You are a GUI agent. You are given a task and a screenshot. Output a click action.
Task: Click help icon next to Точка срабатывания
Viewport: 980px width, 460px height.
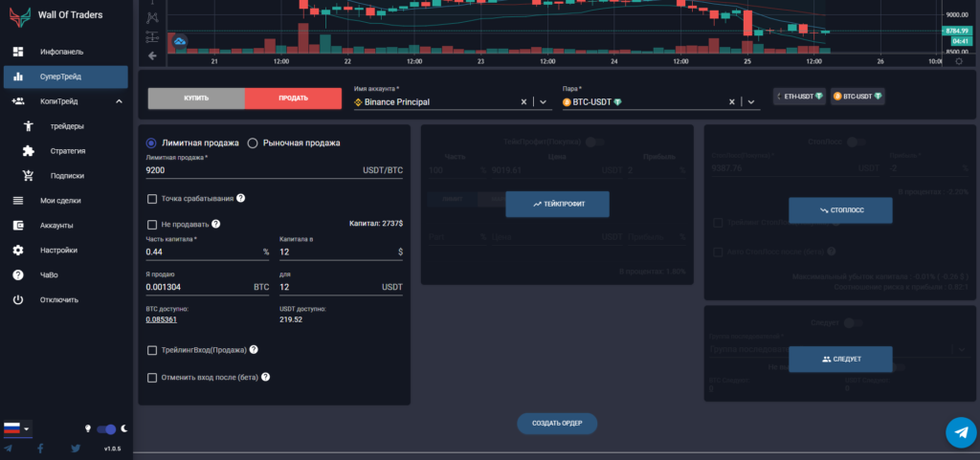tap(241, 198)
